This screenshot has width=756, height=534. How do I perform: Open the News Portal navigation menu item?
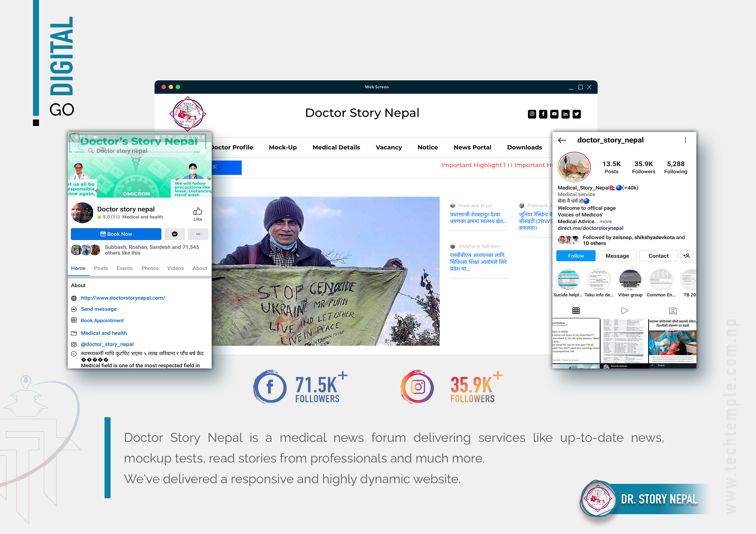pos(472,147)
